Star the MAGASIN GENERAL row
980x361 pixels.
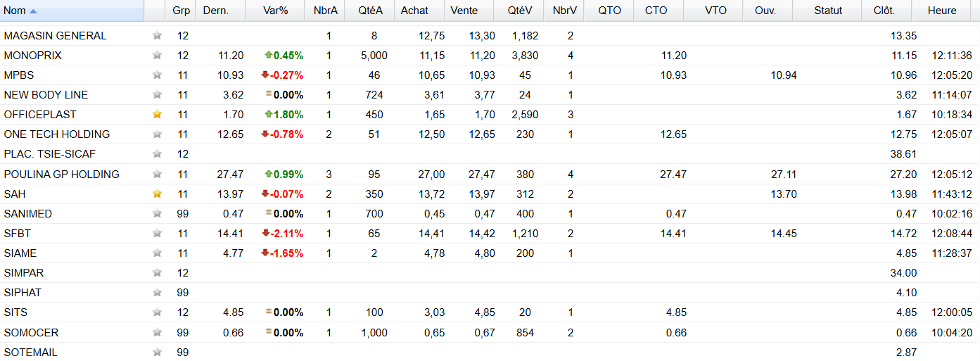[x=157, y=35]
